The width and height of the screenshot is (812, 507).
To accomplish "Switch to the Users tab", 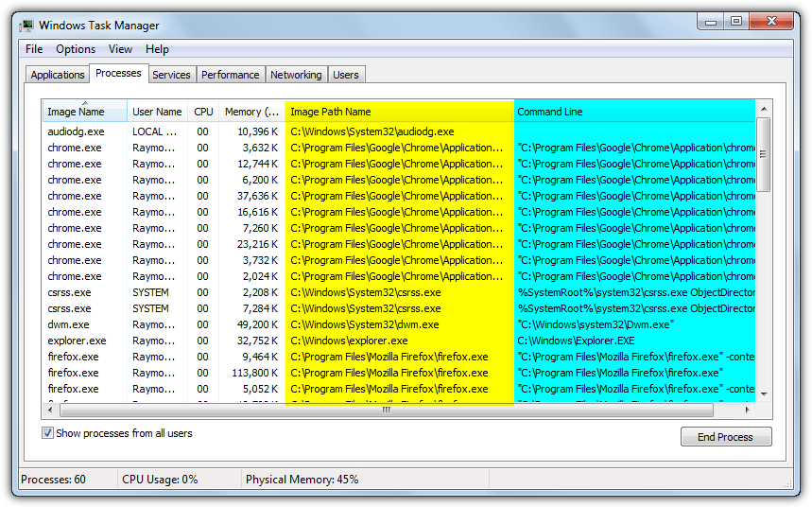I will coord(346,75).
